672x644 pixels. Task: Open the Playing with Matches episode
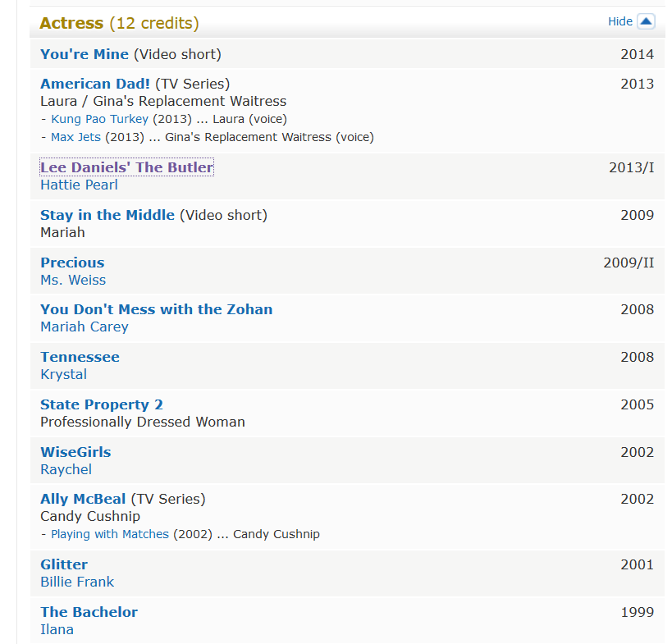tap(110, 534)
